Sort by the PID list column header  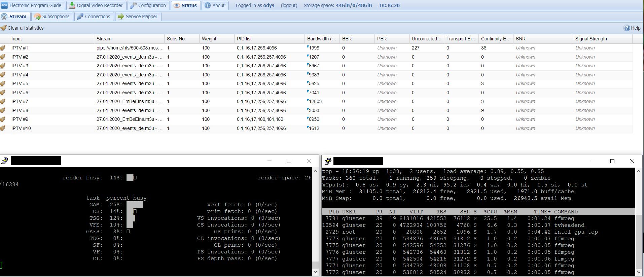click(x=270, y=39)
